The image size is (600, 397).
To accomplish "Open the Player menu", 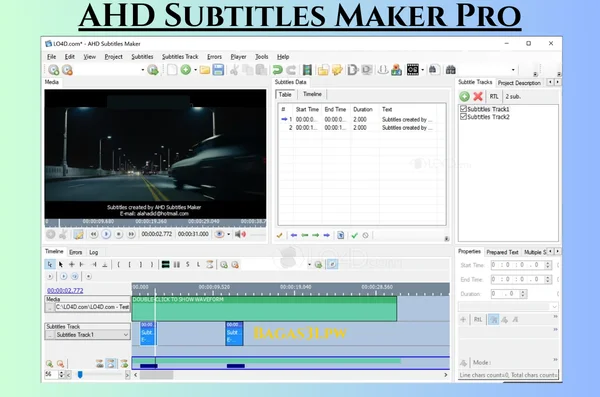I will [238, 57].
